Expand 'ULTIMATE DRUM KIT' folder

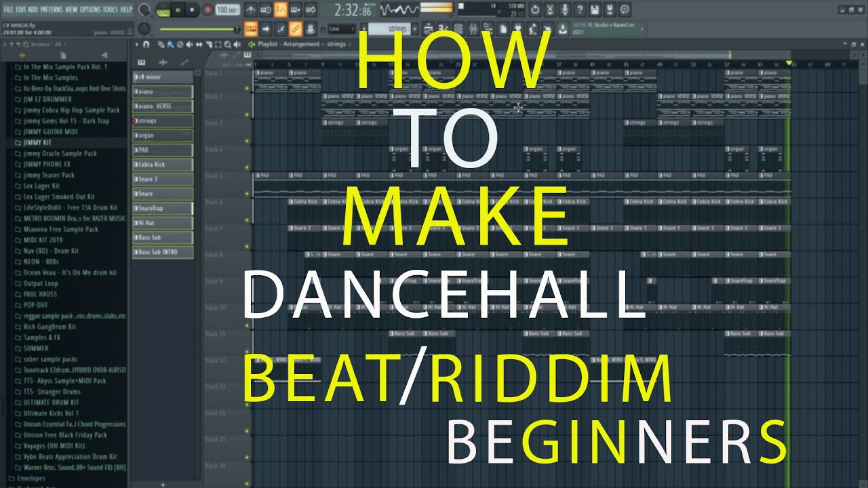click(x=50, y=403)
